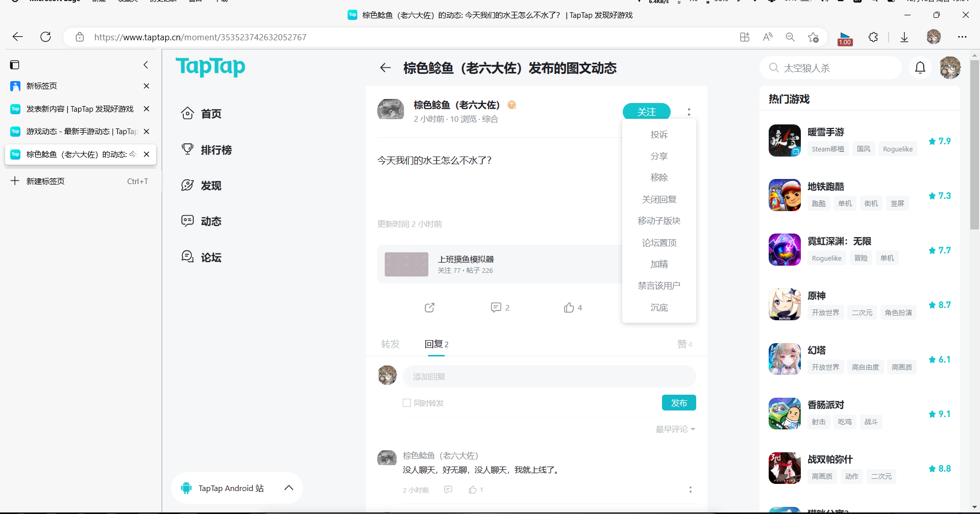Close the 棕色鲶鱼 tab

click(x=146, y=154)
